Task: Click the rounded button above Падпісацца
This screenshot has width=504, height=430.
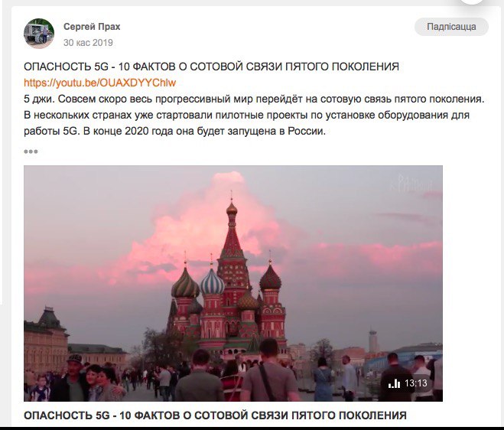Action: (472, 1)
